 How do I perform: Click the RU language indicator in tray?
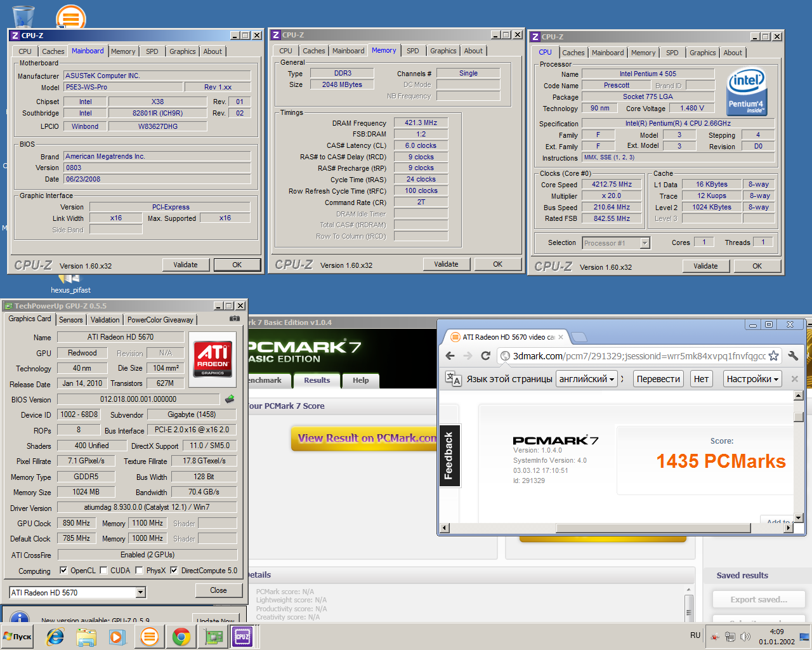pos(695,635)
